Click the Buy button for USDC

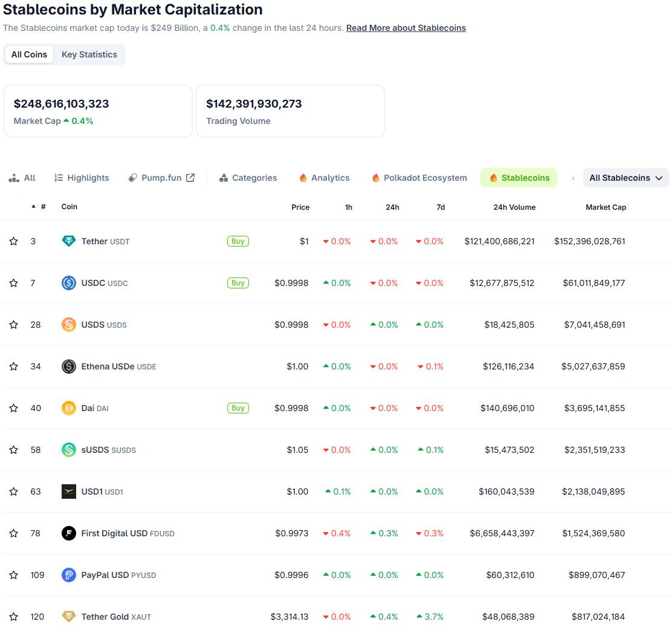[238, 282]
